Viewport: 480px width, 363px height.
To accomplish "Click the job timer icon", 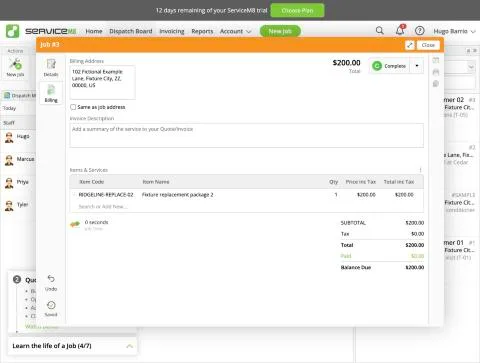I will pyautogui.click(x=75, y=224).
